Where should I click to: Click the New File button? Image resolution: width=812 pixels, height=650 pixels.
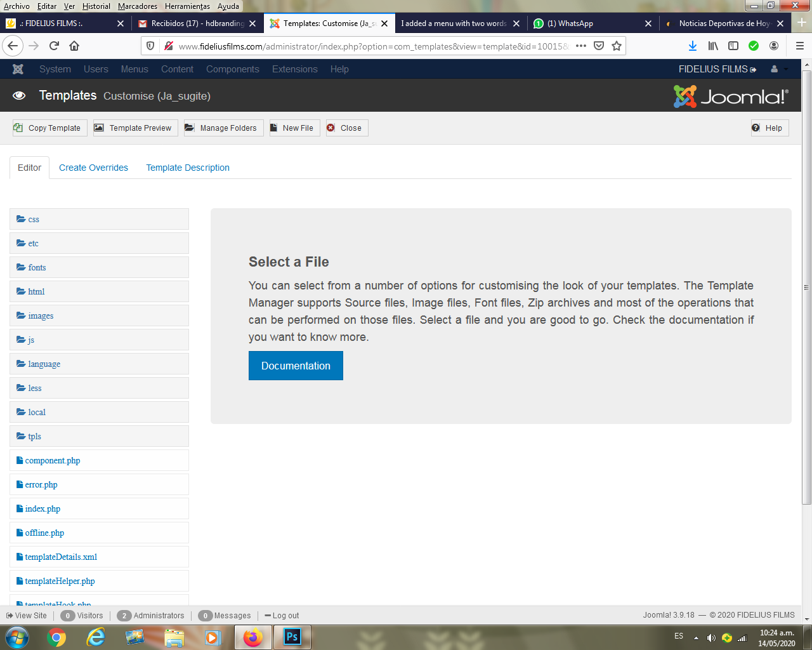click(x=295, y=128)
